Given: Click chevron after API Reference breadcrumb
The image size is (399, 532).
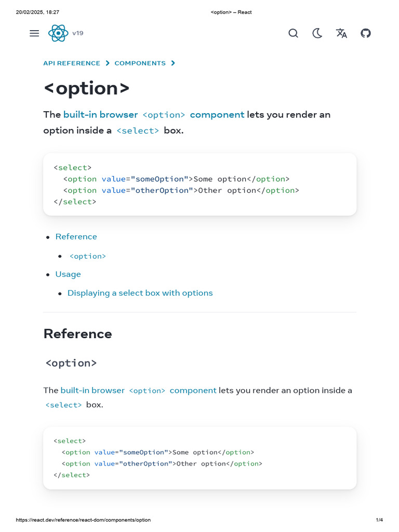Looking at the screenshot, I should point(108,63).
